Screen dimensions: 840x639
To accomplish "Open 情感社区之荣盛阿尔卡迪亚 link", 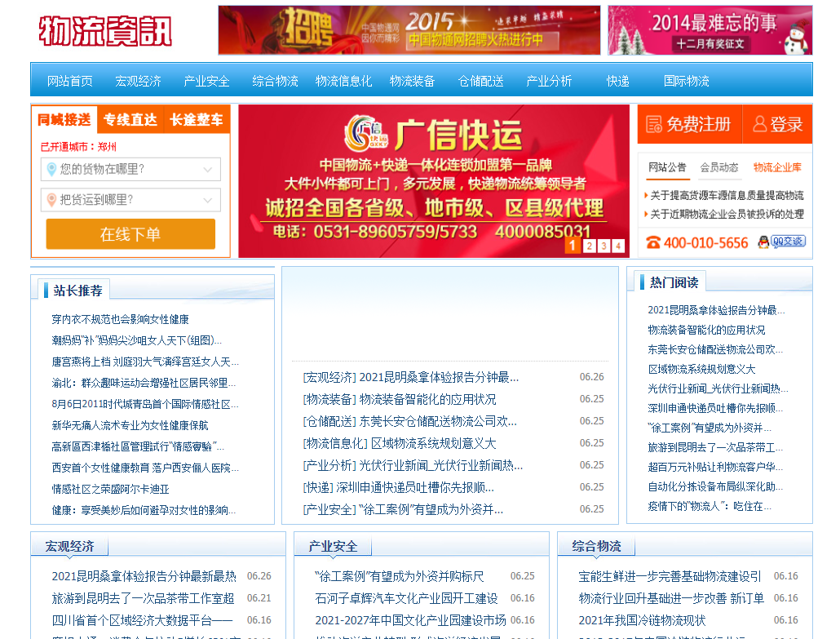I will point(110,489).
